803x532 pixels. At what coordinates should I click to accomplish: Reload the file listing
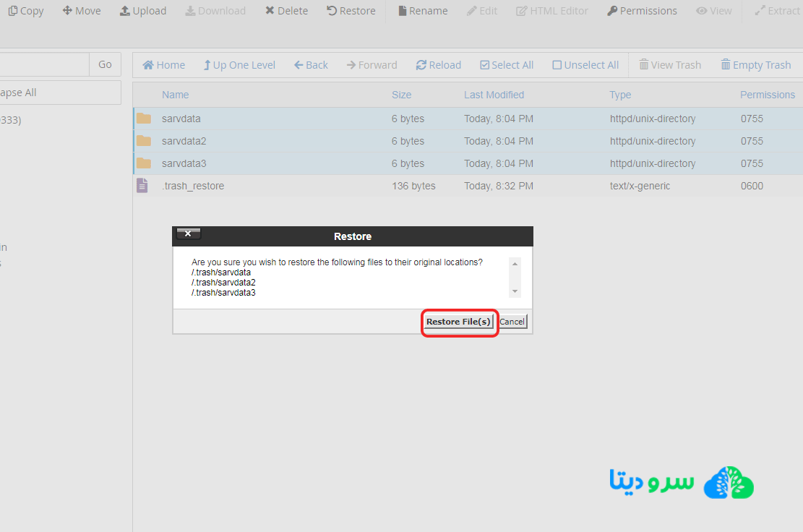438,65
